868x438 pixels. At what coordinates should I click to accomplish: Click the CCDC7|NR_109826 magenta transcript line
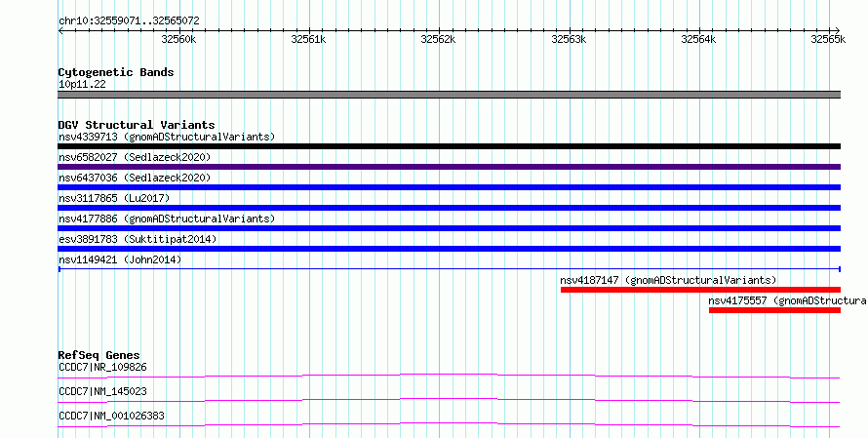pos(449,376)
